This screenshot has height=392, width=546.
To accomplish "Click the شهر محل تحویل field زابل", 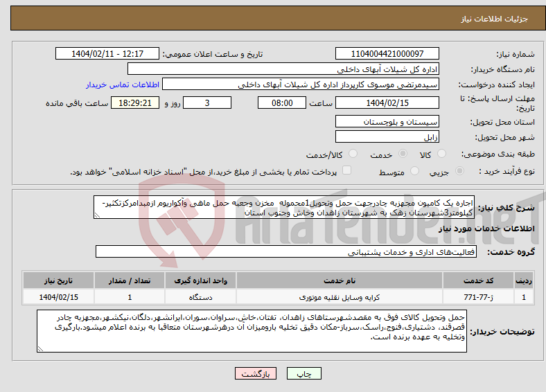I will tap(387, 136).
